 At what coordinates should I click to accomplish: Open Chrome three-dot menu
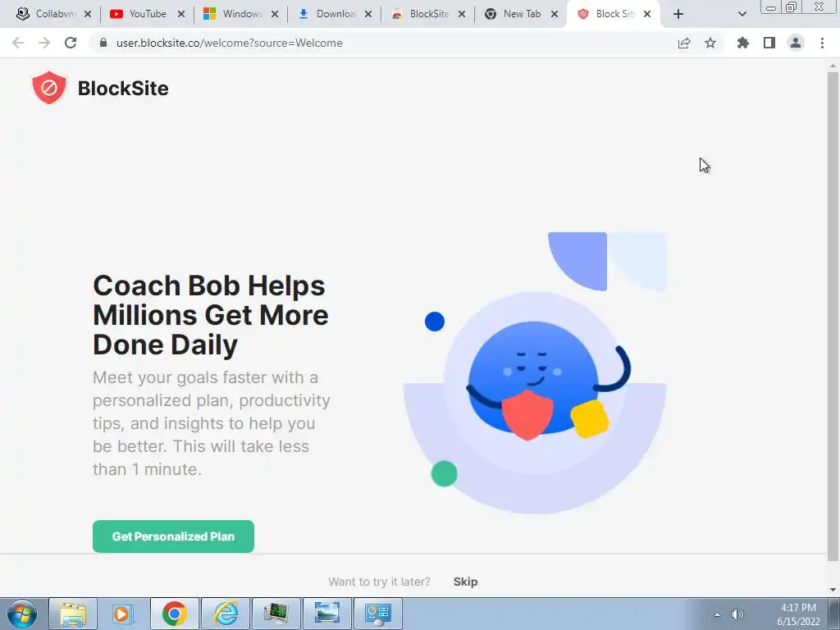tap(822, 43)
